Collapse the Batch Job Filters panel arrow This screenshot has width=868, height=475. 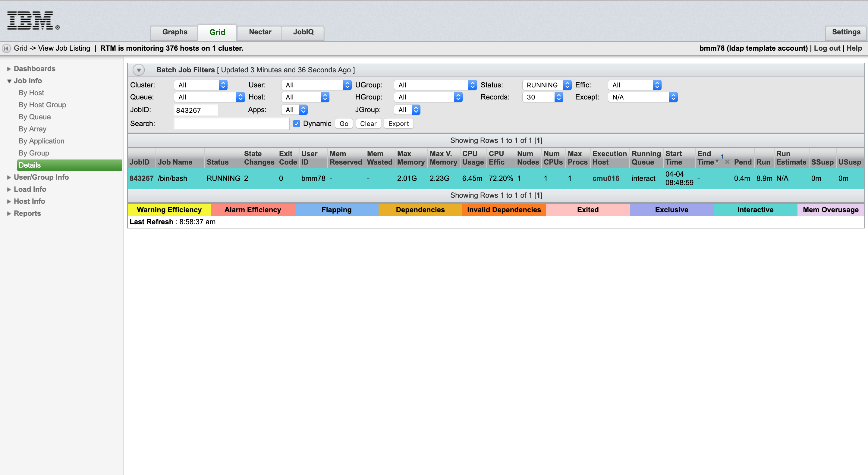[139, 70]
